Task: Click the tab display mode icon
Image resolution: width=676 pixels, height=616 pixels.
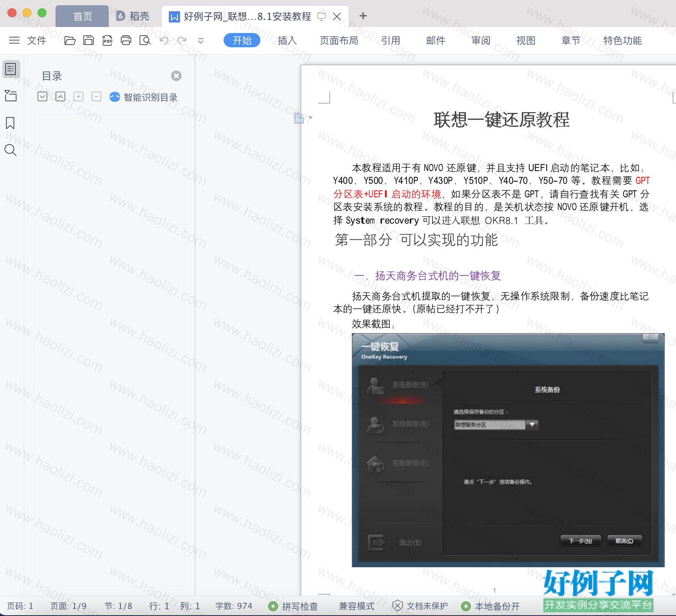Action: point(321,17)
